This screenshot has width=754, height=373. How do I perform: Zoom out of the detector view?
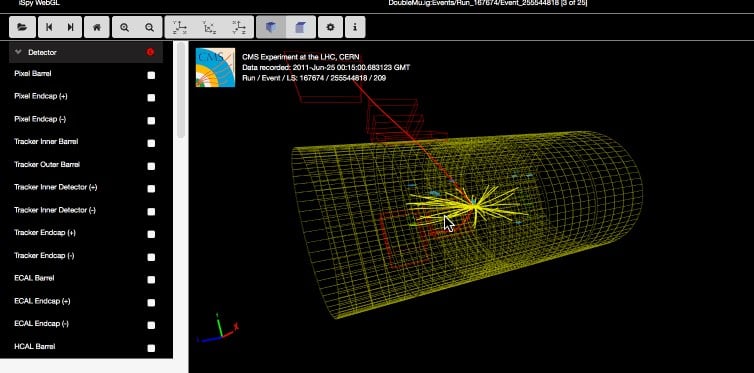pos(150,27)
